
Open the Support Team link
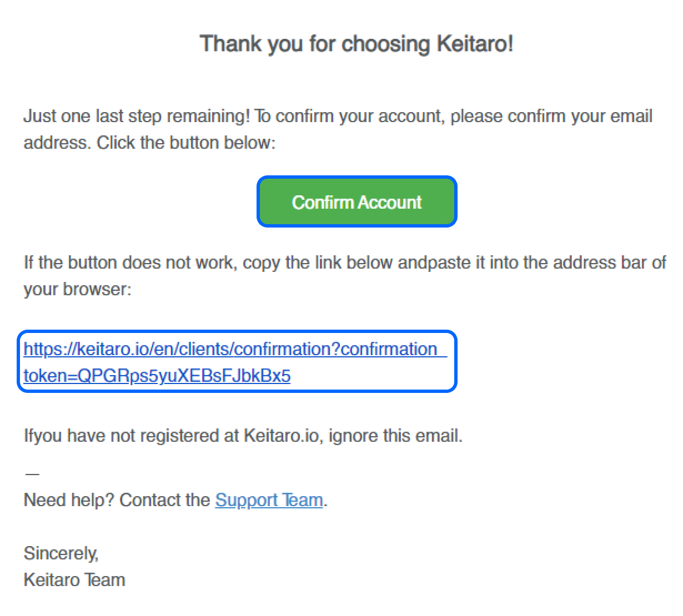point(269,500)
